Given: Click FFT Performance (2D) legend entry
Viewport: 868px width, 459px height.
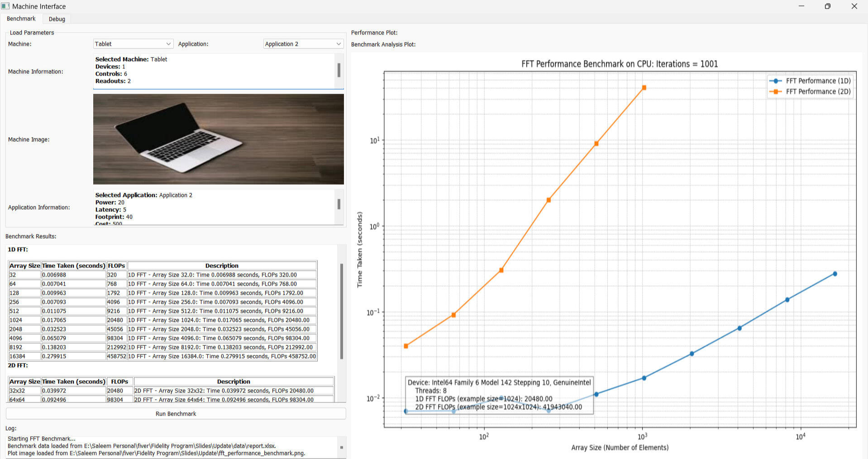Looking at the screenshot, I should point(810,91).
